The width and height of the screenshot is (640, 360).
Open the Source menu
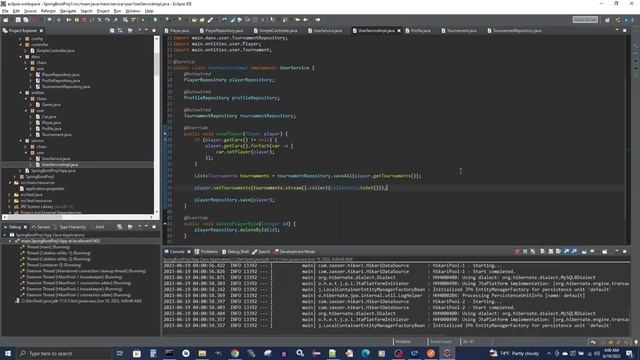click(30, 11)
